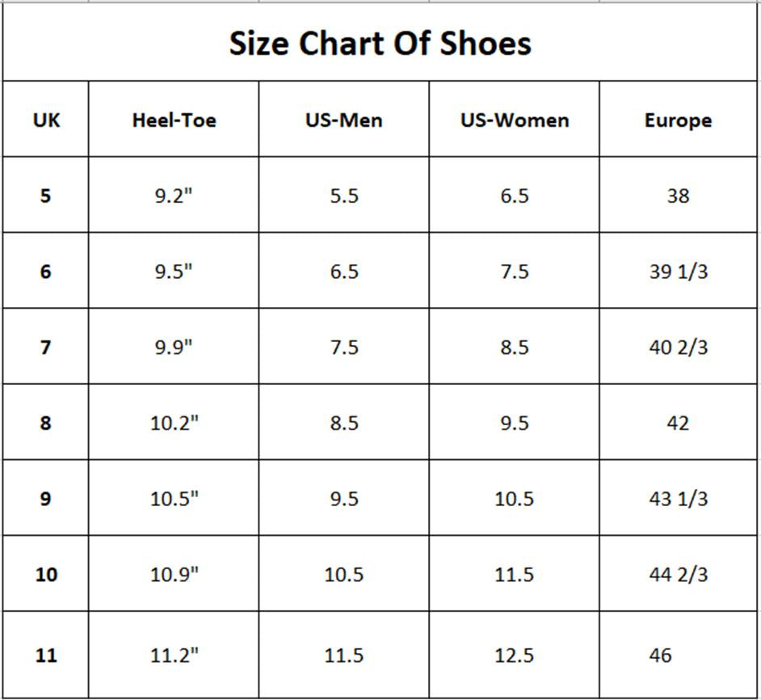The image size is (761, 700).
Task: Select the Europe column header
Action: [678, 120]
